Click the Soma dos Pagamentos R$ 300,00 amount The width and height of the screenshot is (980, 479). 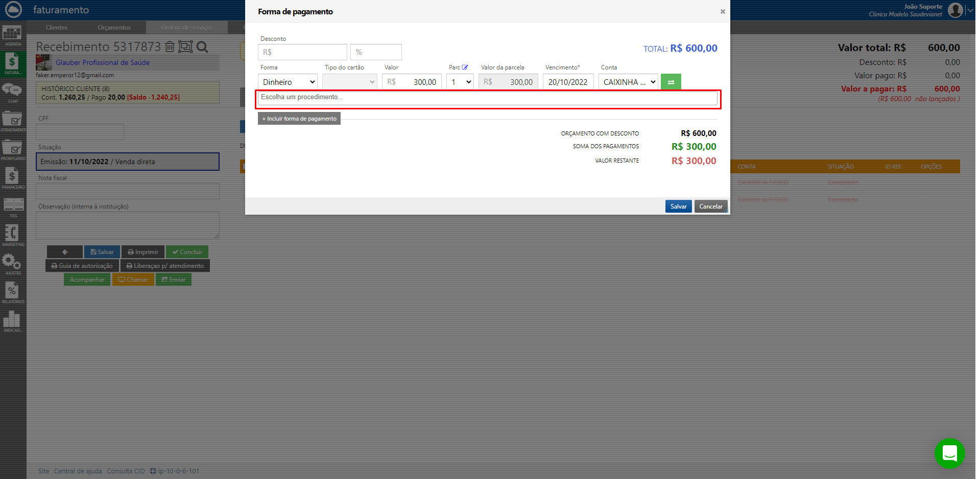point(694,147)
